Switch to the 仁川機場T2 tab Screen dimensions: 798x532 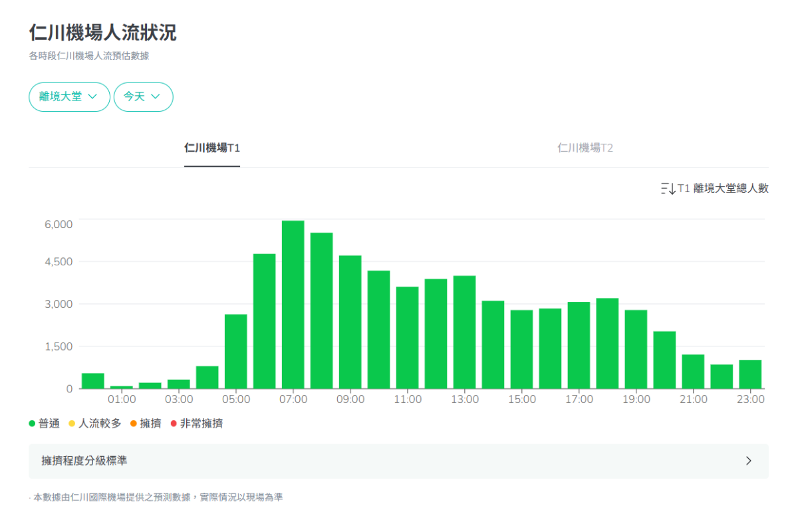585,148
